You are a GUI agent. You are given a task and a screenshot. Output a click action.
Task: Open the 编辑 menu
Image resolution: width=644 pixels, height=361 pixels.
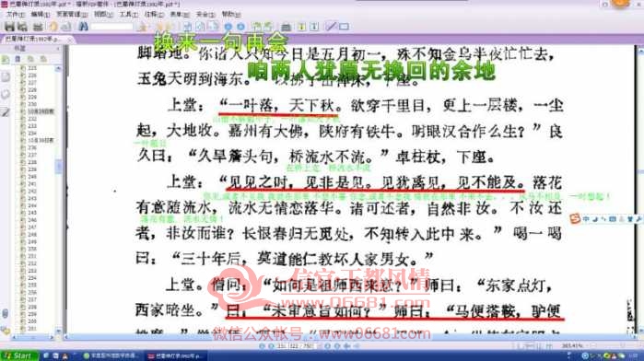coord(41,14)
